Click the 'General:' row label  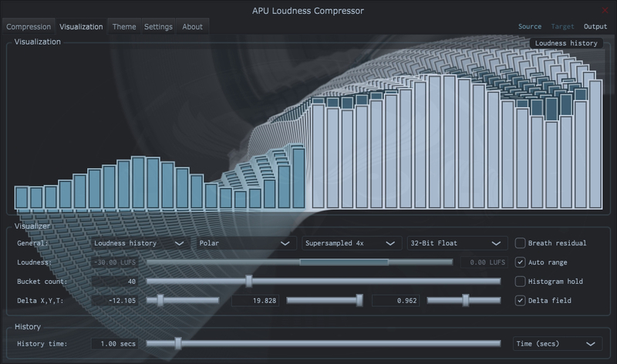pyautogui.click(x=32, y=243)
